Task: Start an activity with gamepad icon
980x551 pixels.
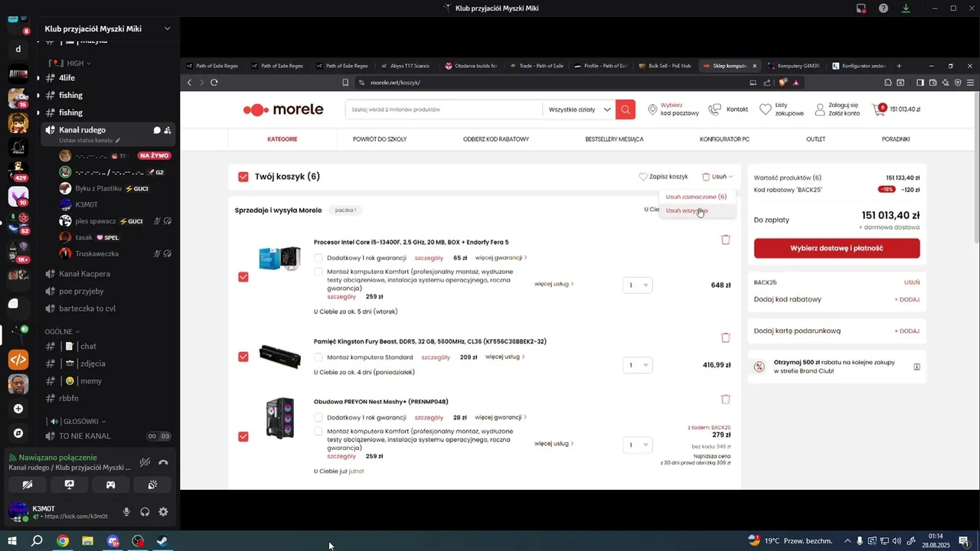Action: coord(110,484)
